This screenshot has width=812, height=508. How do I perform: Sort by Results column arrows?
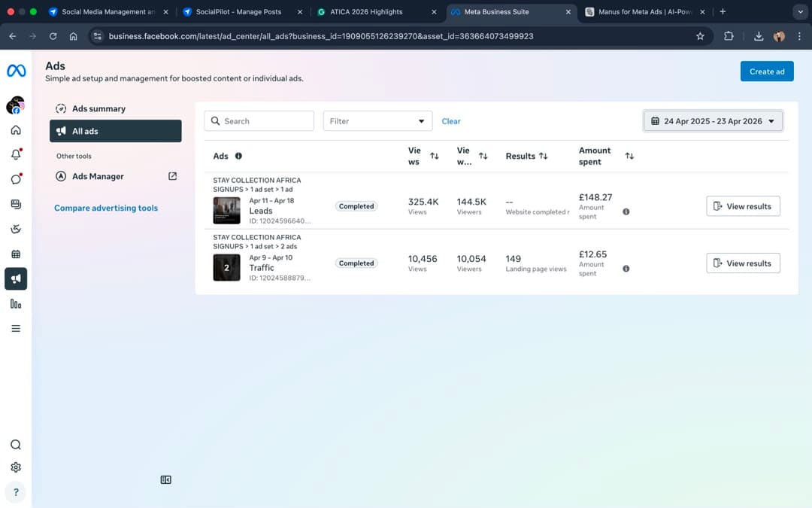click(x=544, y=156)
